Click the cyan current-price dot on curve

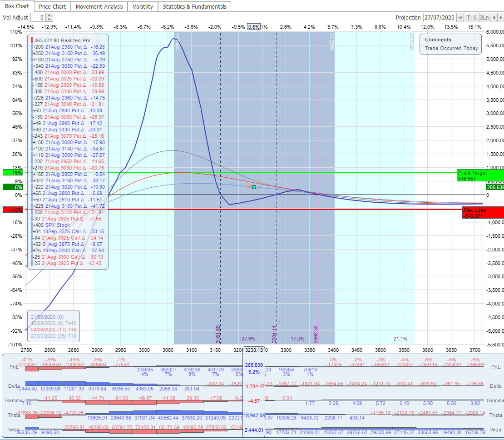[x=254, y=187]
